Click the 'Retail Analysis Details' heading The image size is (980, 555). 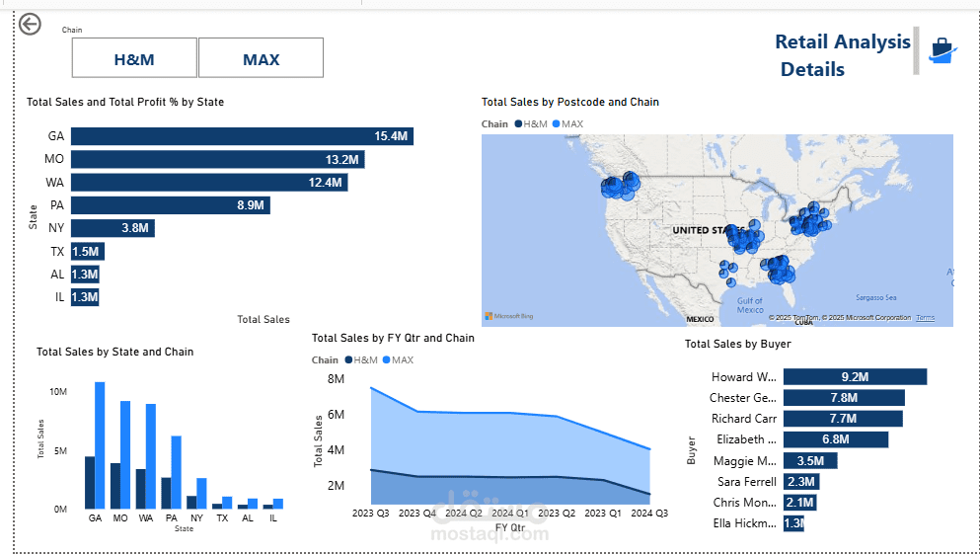tap(843, 55)
